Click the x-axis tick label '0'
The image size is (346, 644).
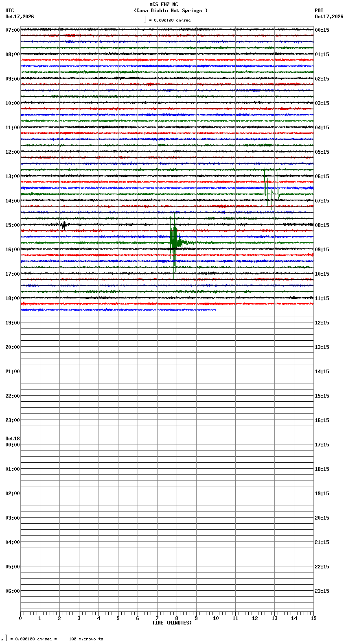pyautogui.click(x=20, y=618)
